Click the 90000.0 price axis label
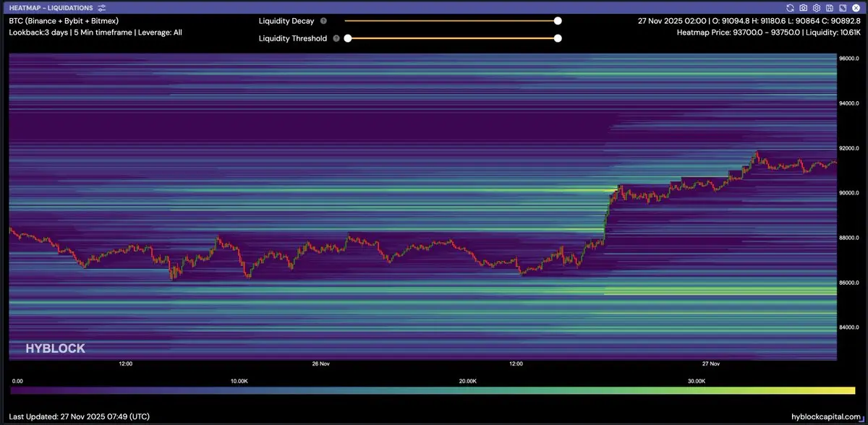The height and width of the screenshot is (425, 868). point(848,193)
